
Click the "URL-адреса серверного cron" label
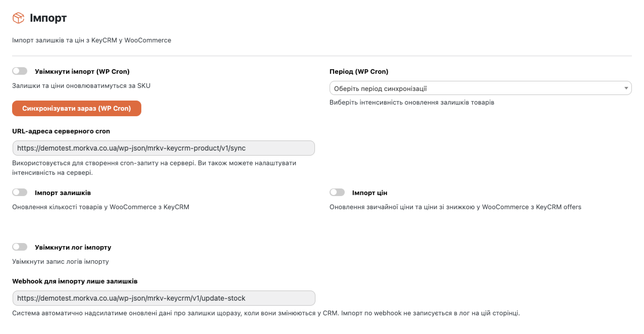(x=61, y=131)
